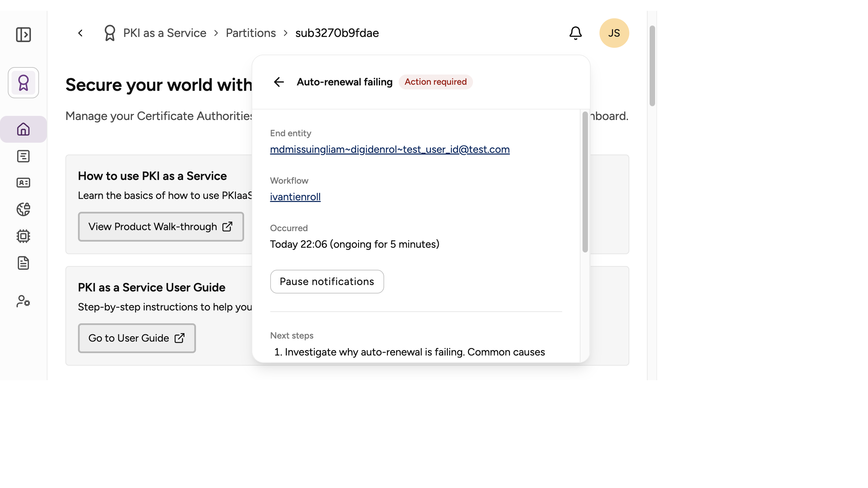Open the Home sidebar icon
This screenshot has height=488, width=868.
pyautogui.click(x=23, y=129)
